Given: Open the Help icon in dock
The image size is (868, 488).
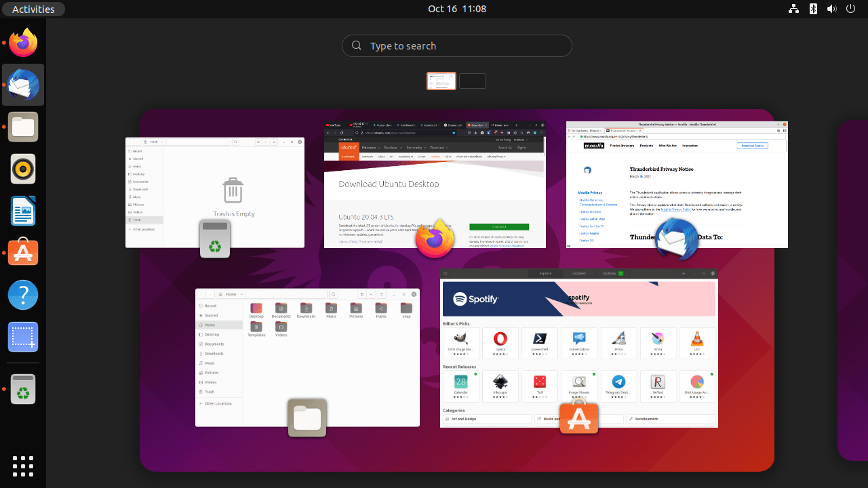Looking at the screenshot, I should pyautogui.click(x=23, y=295).
